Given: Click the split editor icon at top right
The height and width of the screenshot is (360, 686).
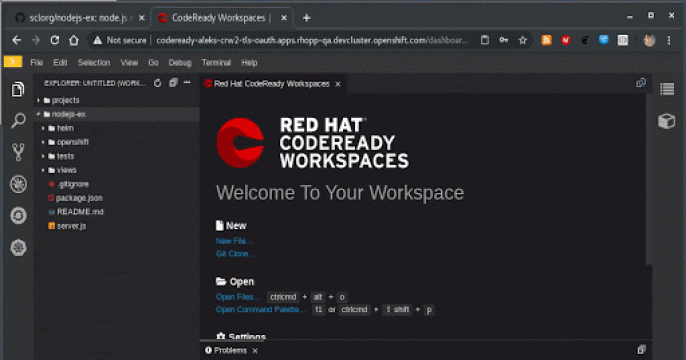Looking at the screenshot, I should [x=641, y=83].
